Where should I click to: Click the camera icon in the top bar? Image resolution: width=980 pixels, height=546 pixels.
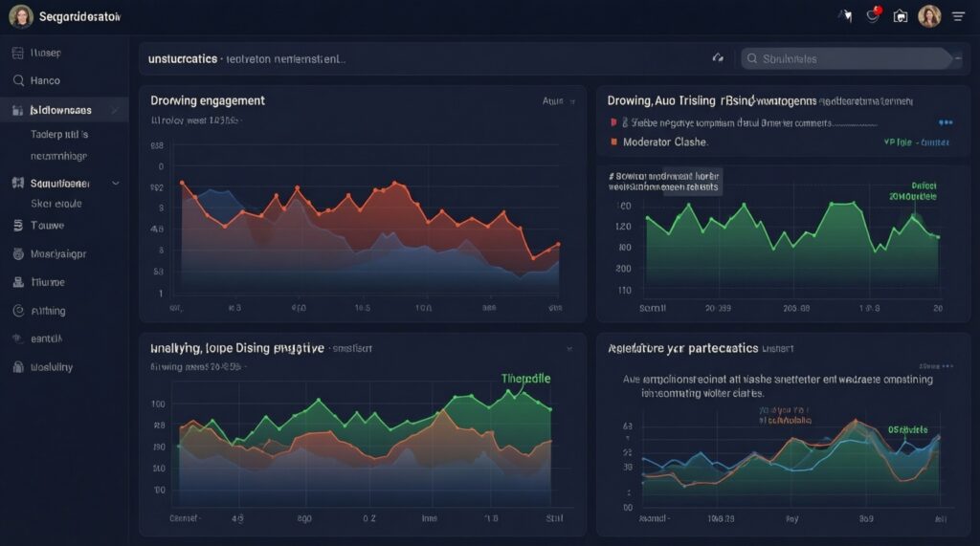[x=900, y=16]
